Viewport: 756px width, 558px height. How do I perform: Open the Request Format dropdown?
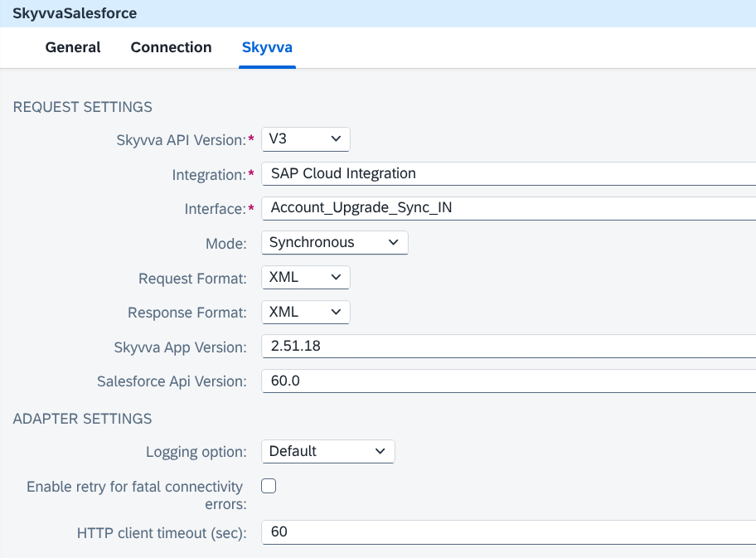[306, 277]
